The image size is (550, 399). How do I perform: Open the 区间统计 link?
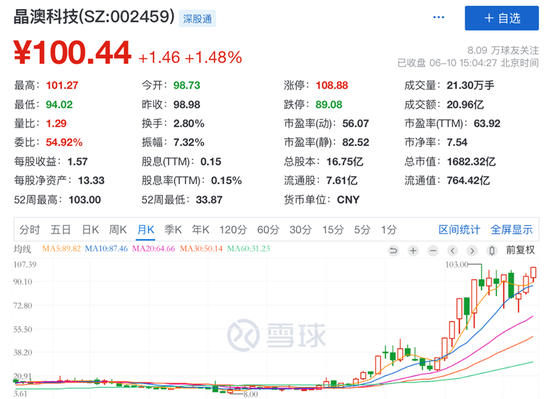click(x=459, y=230)
